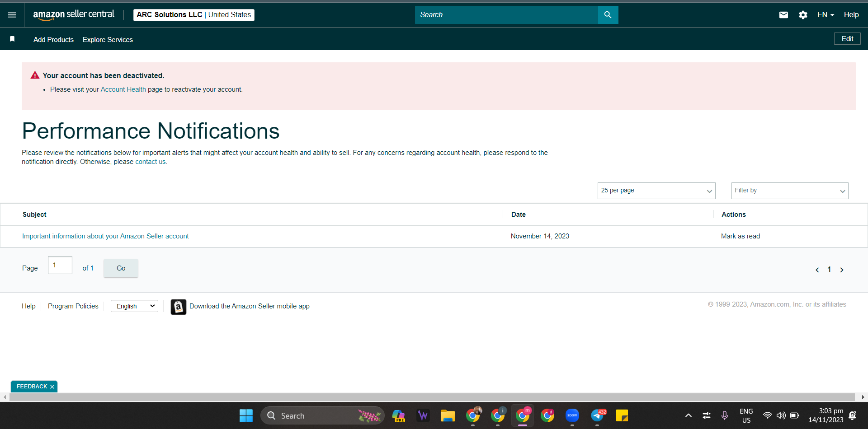The image size is (868, 429).
Task: Click the Date column header
Action: click(519, 214)
